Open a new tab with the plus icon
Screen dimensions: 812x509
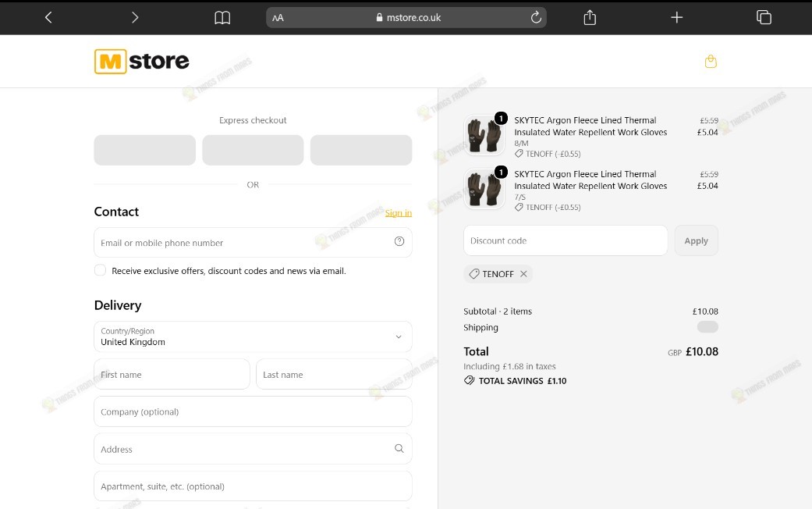(x=676, y=18)
